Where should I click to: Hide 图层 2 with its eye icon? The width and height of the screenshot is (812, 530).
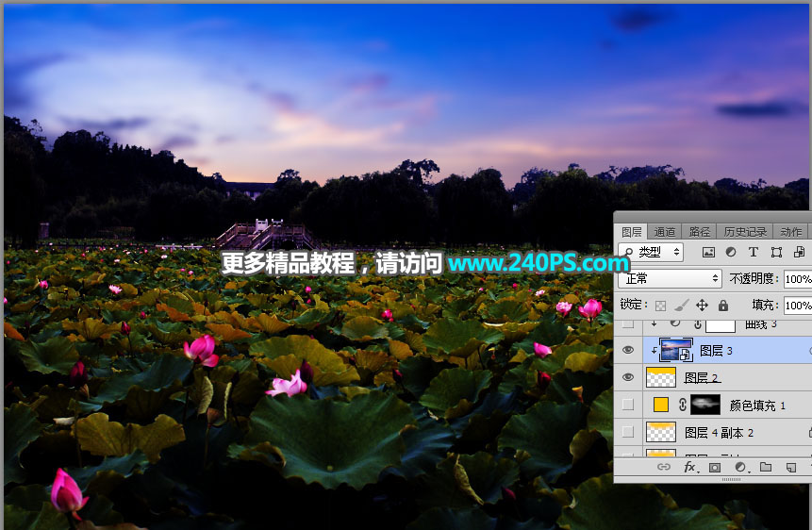pos(628,377)
